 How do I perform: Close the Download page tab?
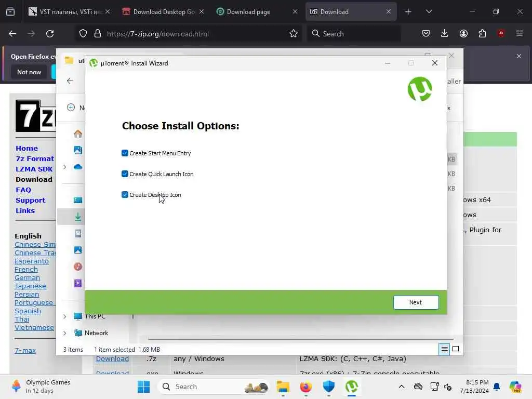point(295,12)
